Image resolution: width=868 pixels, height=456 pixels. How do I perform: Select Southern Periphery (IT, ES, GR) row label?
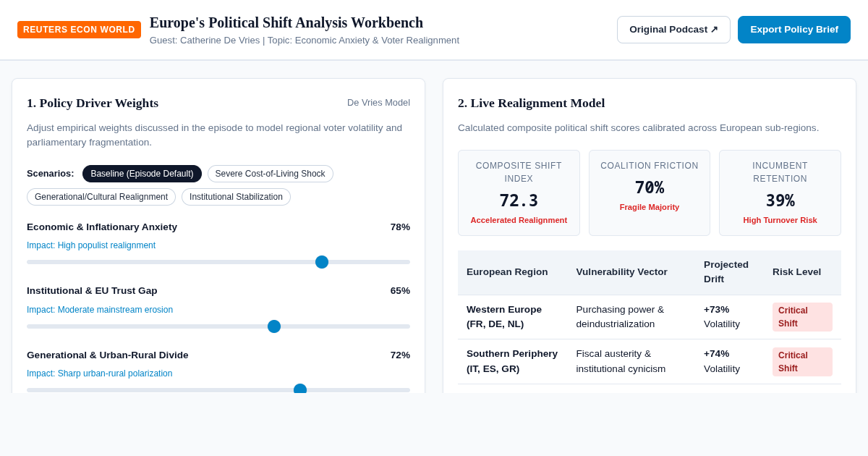pyautogui.click(x=512, y=361)
